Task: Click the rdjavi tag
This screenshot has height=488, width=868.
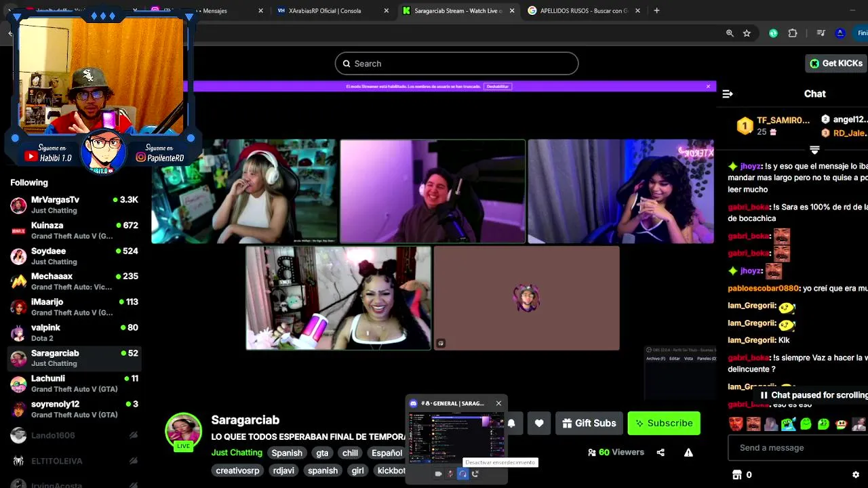Action: pos(283,470)
